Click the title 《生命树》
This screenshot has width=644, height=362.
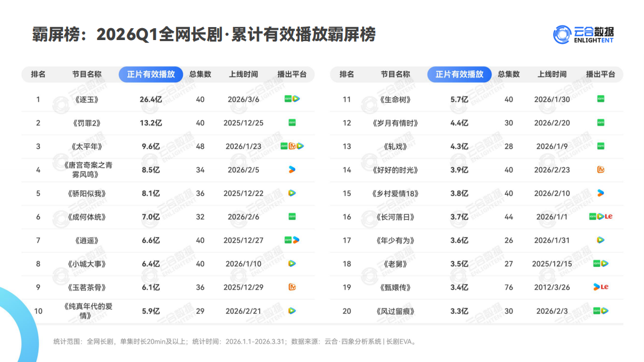point(395,100)
